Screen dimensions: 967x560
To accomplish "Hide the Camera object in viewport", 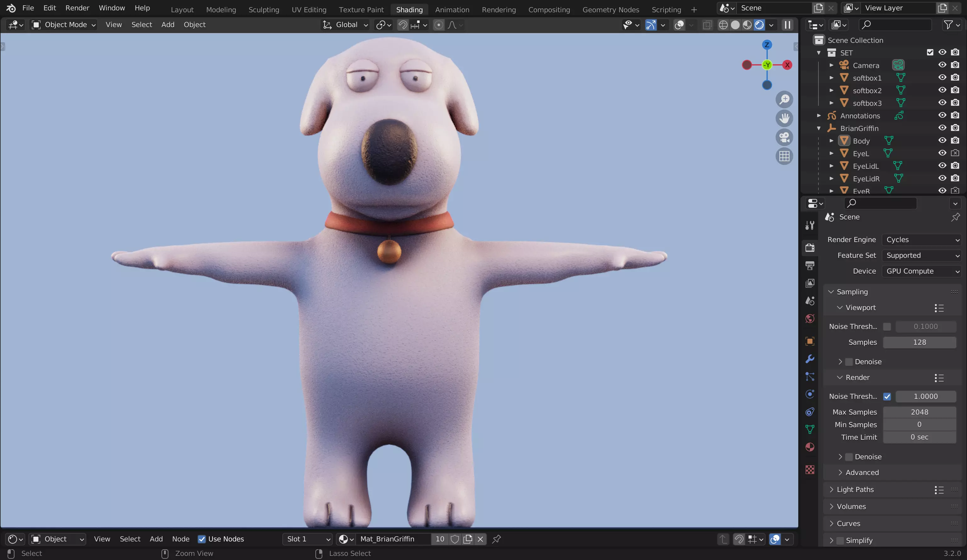I will coord(942,65).
